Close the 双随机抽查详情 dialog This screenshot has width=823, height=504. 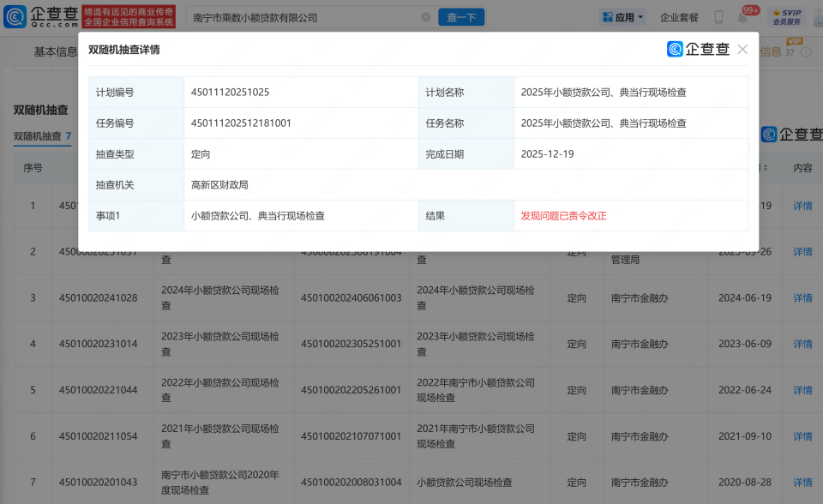[742, 49]
